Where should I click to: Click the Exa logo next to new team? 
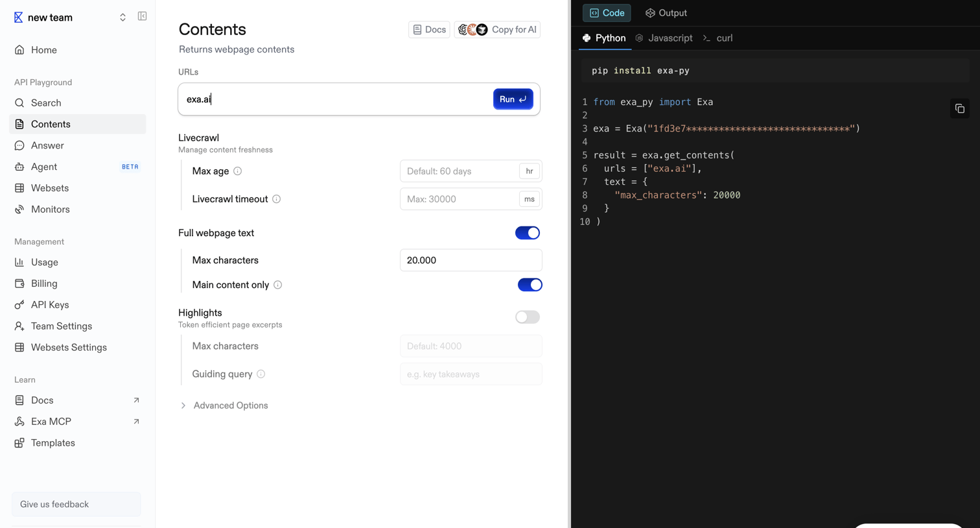click(x=18, y=18)
